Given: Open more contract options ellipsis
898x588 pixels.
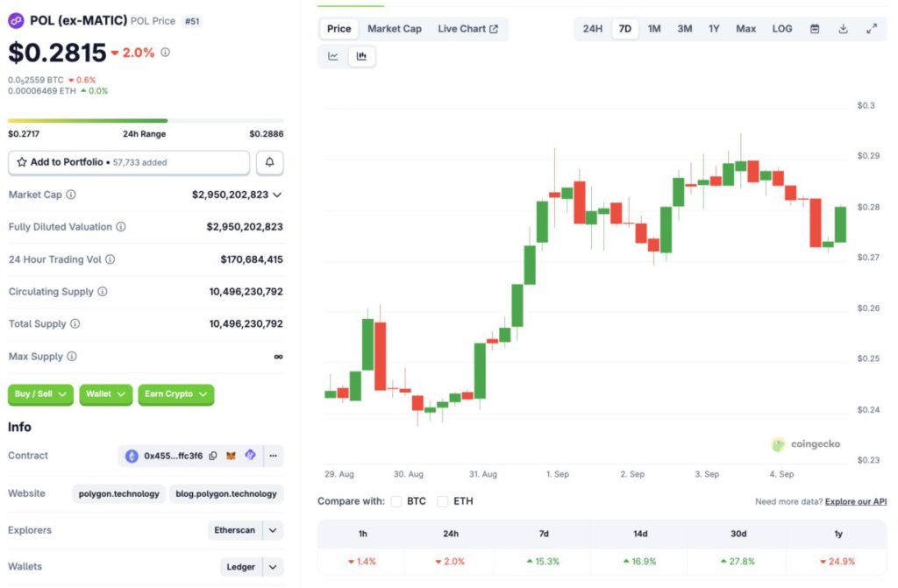Looking at the screenshot, I should (x=274, y=456).
